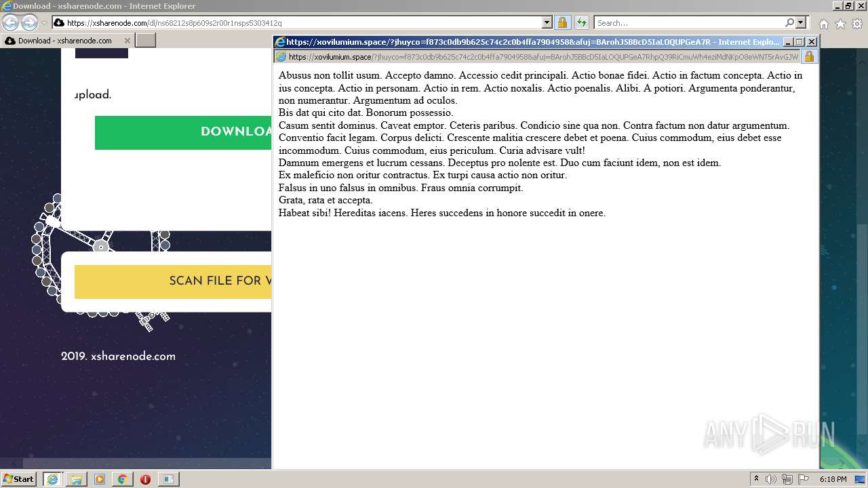Close the xovilumium.space popup window
868x488 pixels.
[811, 42]
